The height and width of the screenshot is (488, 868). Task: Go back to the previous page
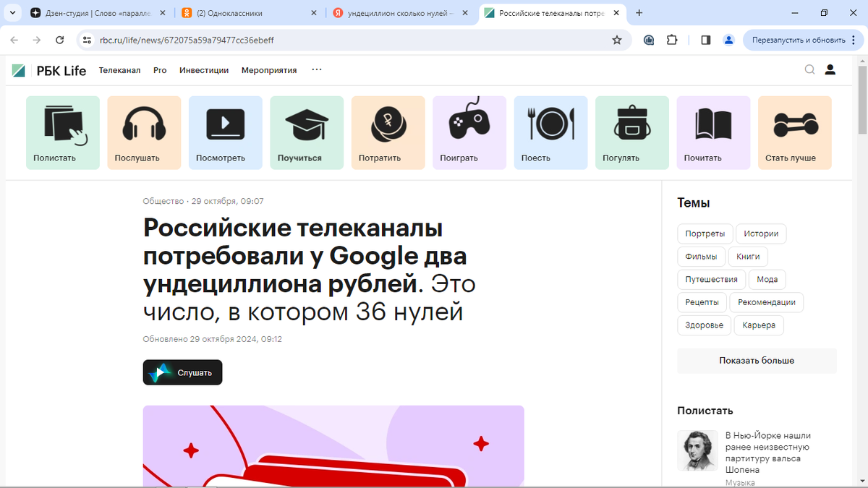click(14, 40)
